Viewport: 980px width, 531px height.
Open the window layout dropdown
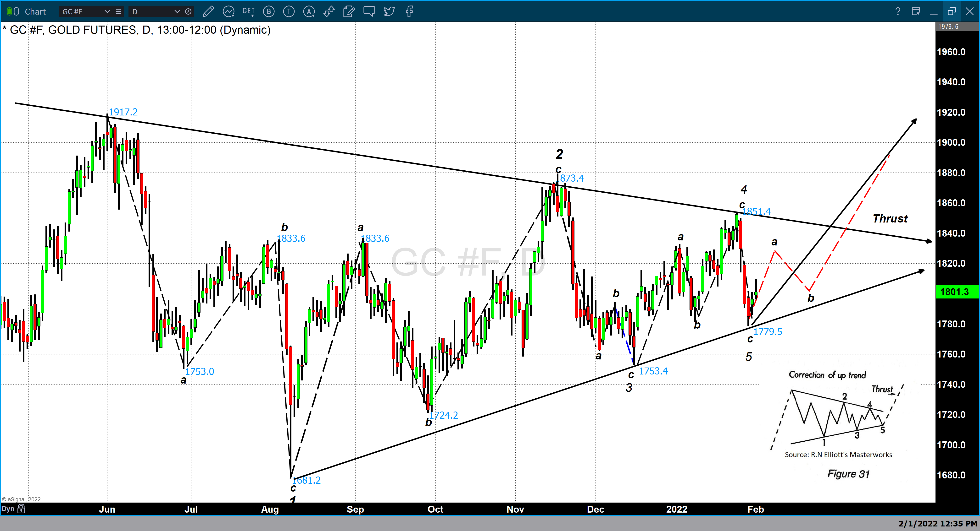[x=916, y=11]
